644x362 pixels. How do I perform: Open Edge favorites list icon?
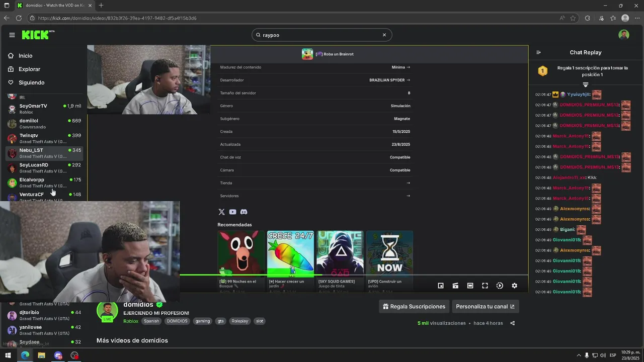613,18
